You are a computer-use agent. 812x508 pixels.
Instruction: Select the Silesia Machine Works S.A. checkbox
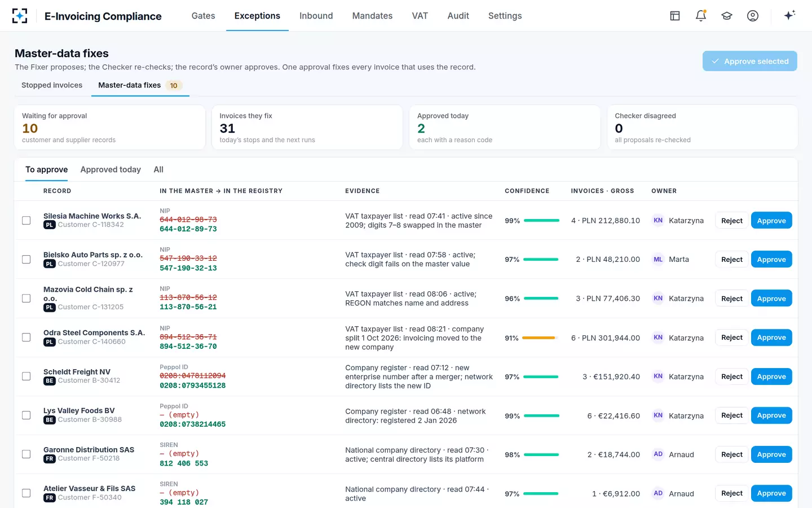(x=27, y=221)
